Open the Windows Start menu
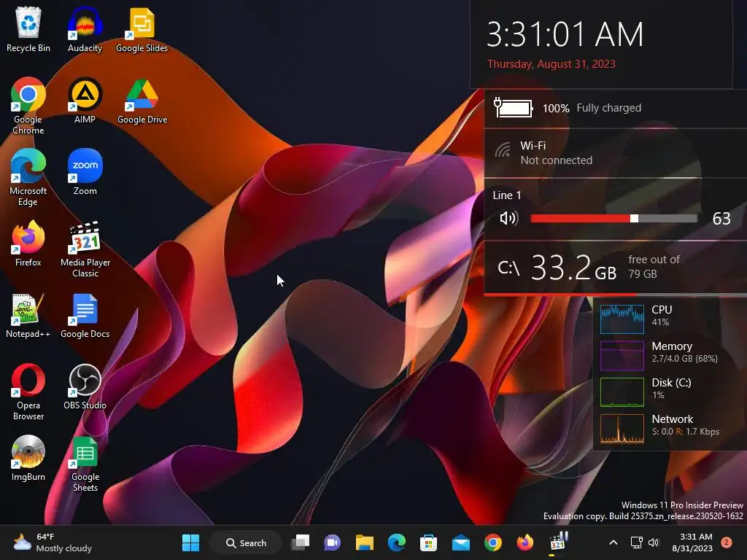 click(190, 542)
